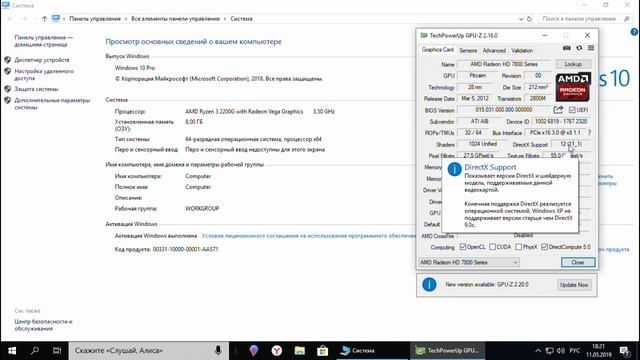Click the shield icon beside Защита системы
640x360 pixels.
tap(7, 89)
